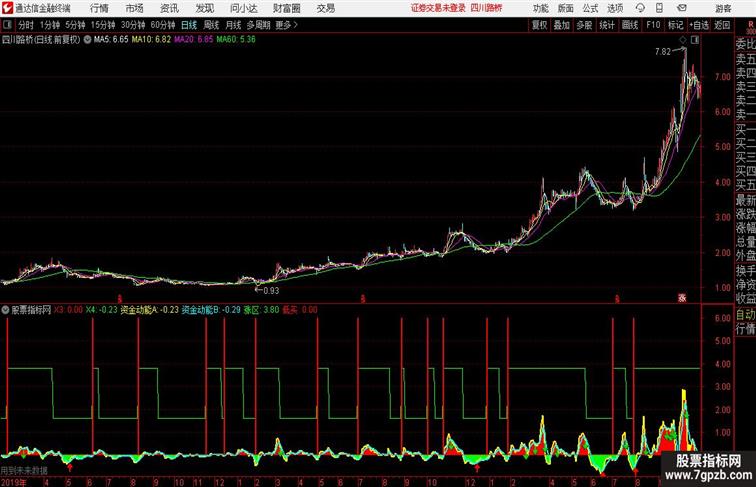Click the red R icon in the right corner

click(750, 24)
